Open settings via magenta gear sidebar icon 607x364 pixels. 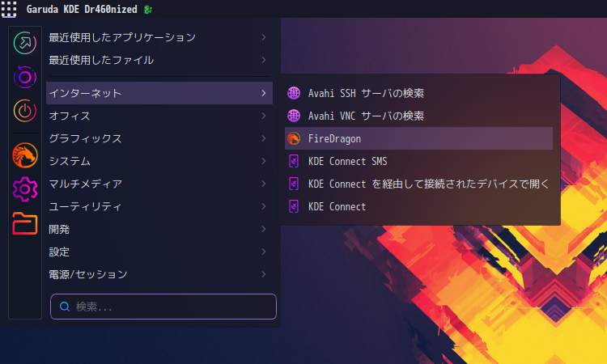[25, 189]
